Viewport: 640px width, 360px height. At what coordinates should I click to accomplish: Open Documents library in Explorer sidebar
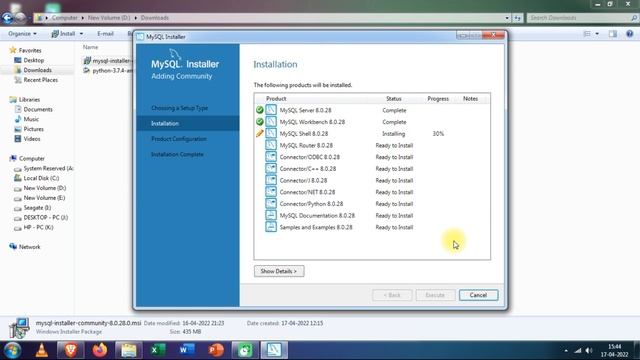click(33, 109)
